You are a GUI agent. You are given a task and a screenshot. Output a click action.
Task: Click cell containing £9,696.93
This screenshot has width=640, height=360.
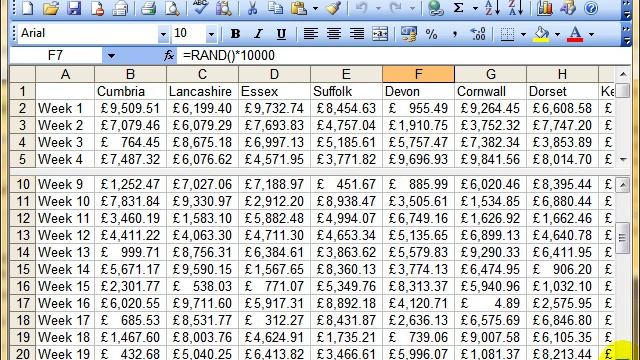coord(418,159)
